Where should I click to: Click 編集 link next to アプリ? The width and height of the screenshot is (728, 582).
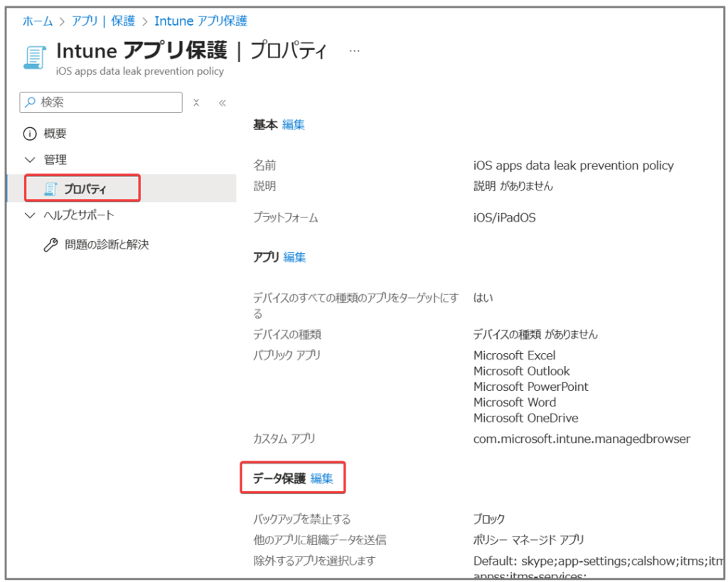click(x=294, y=257)
